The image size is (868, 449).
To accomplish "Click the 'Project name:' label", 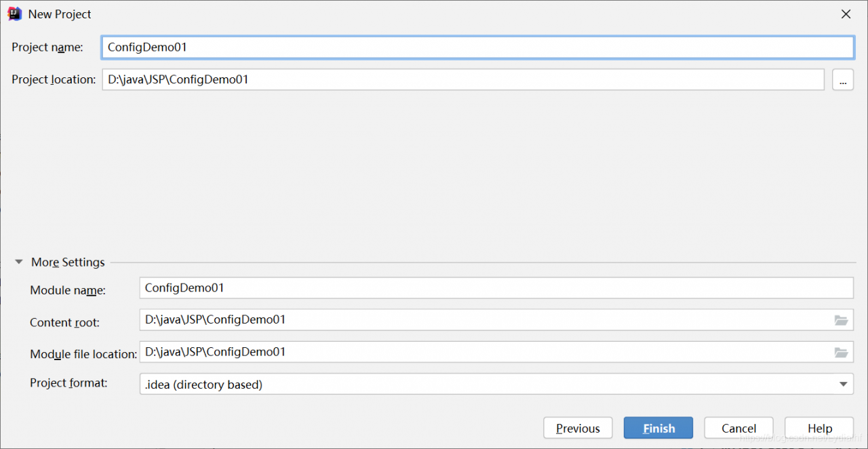I will pos(47,47).
